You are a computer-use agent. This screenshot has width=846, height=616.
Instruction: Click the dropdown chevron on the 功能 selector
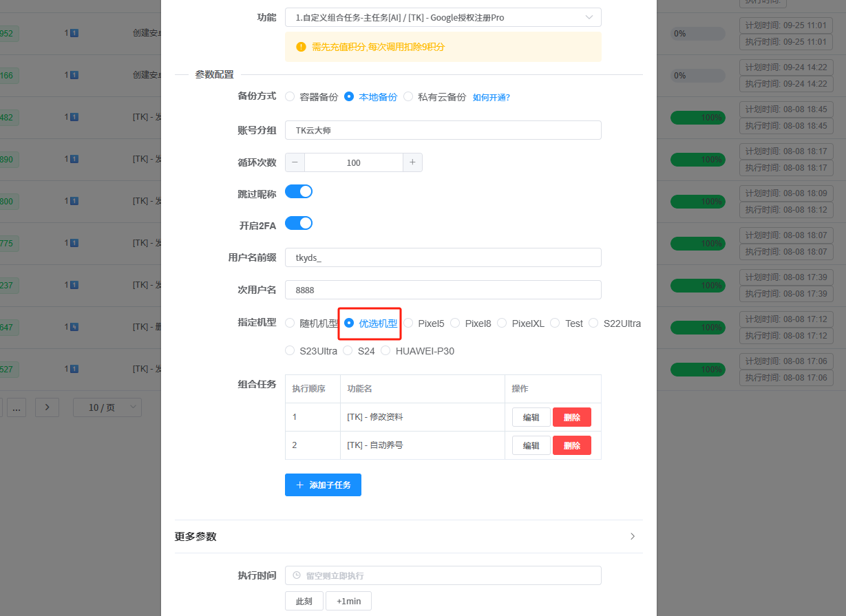pos(589,17)
